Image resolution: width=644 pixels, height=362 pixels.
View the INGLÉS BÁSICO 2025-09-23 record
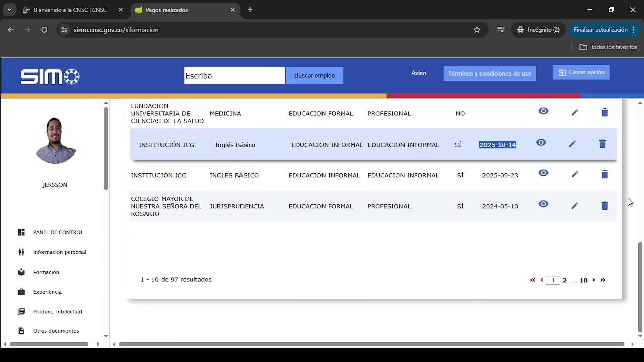543,173
